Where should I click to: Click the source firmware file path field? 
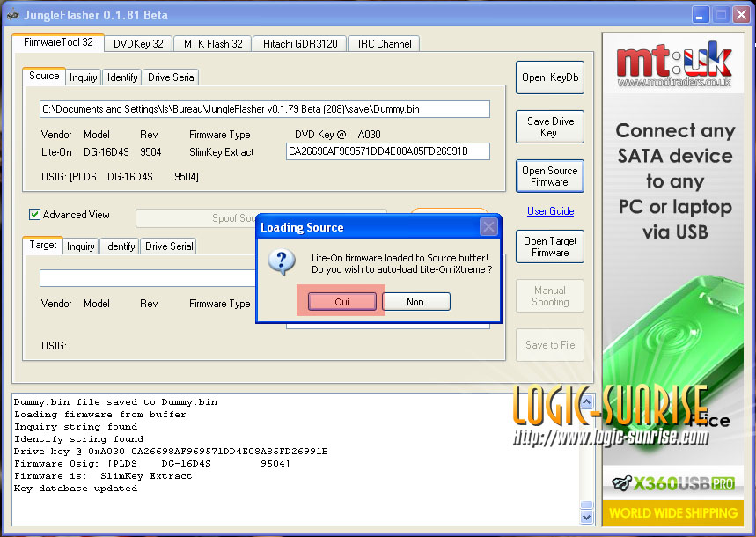(x=265, y=109)
